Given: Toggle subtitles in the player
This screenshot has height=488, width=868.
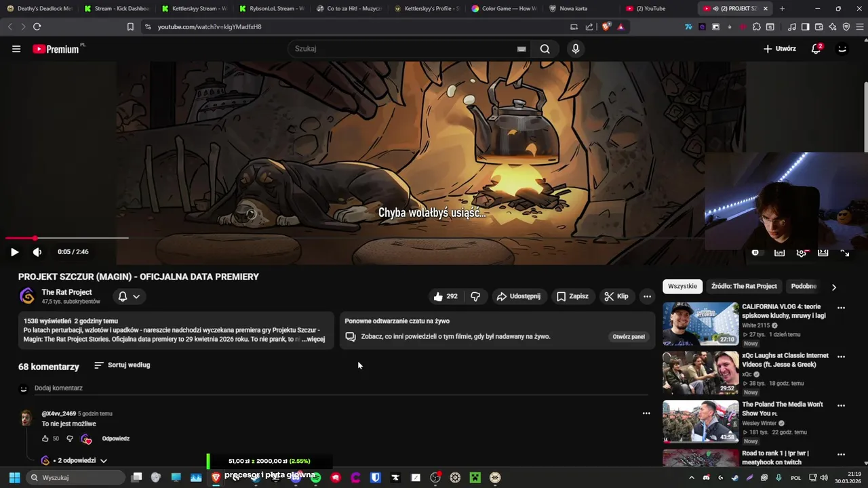Looking at the screenshot, I should pyautogui.click(x=780, y=252).
